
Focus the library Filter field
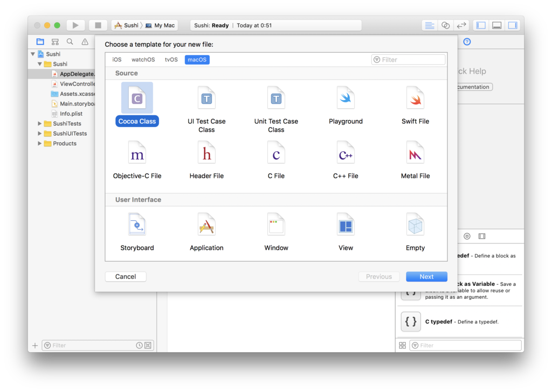coord(465,345)
